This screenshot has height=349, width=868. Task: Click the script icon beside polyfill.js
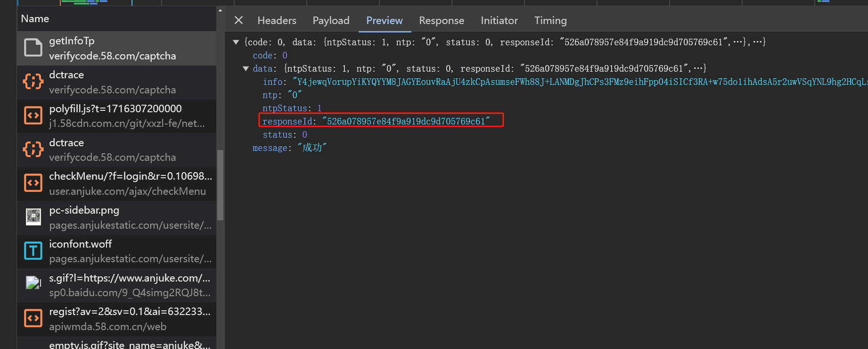point(33,116)
